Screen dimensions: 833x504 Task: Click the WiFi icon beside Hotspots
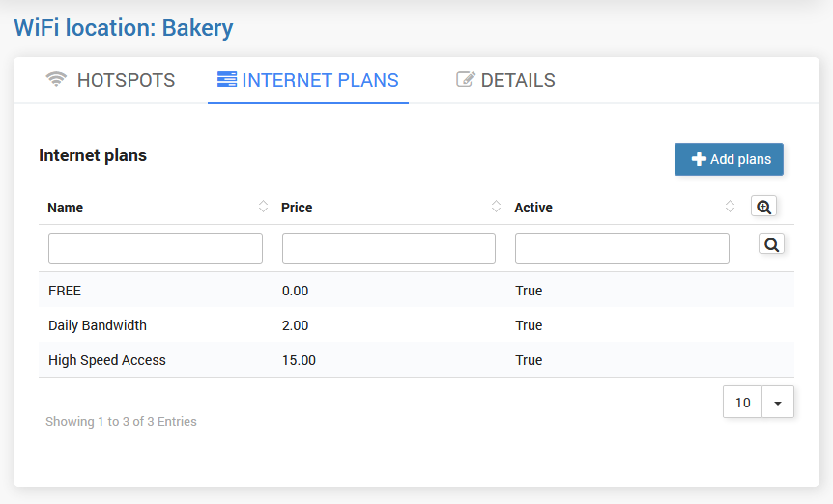click(56, 80)
